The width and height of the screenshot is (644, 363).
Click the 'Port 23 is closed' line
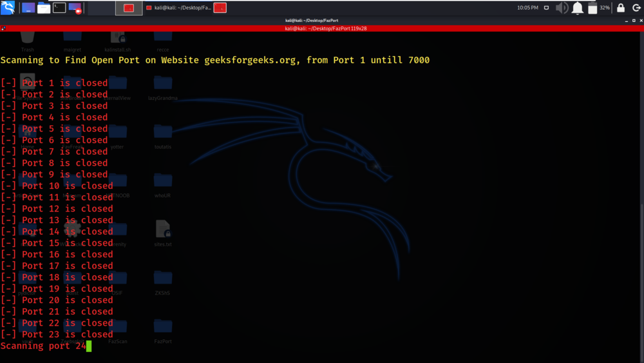click(57, 334)
